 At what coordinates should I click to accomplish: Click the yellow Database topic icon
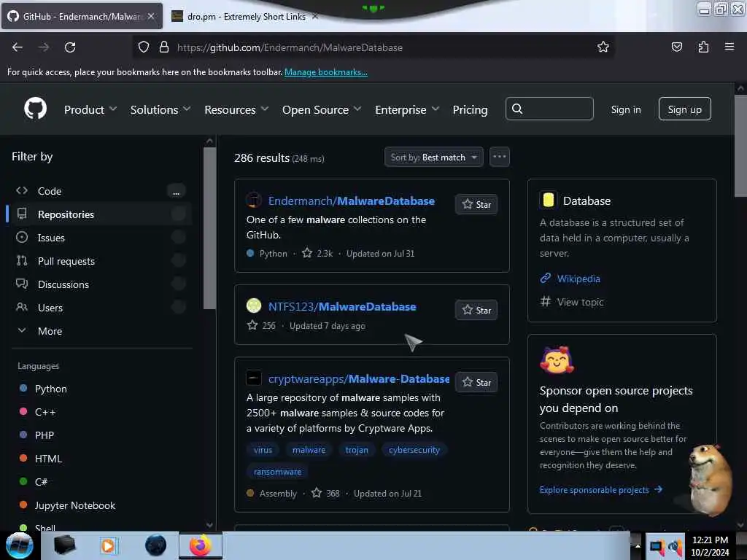[x=549, y=200]
